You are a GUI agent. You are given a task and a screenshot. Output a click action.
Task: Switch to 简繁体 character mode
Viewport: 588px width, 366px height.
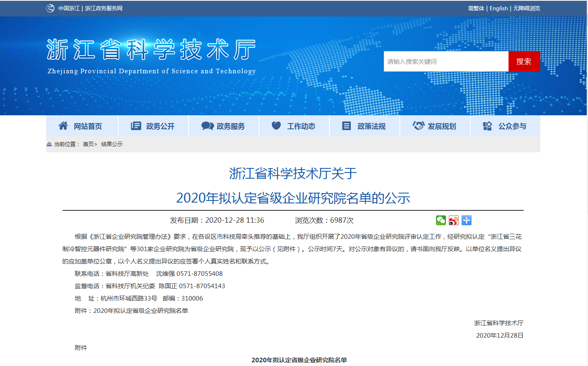tap(476, 8)
